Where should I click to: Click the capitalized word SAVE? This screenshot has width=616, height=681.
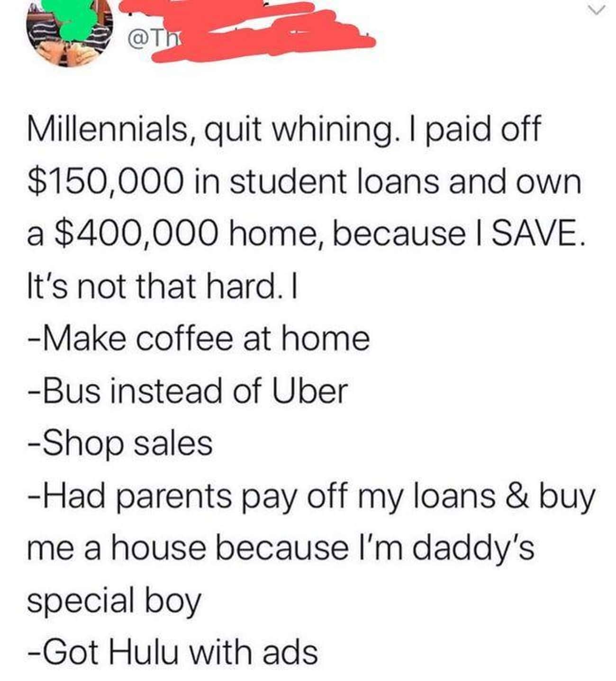point(536,233)
